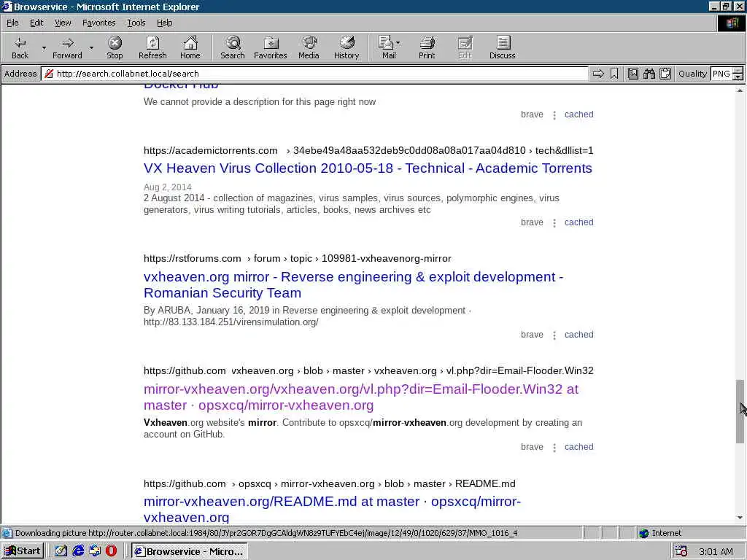This screenshot has height=560, width=747.
Task: Open cached copy of Docker Hub result
Action: coord(578,114)
